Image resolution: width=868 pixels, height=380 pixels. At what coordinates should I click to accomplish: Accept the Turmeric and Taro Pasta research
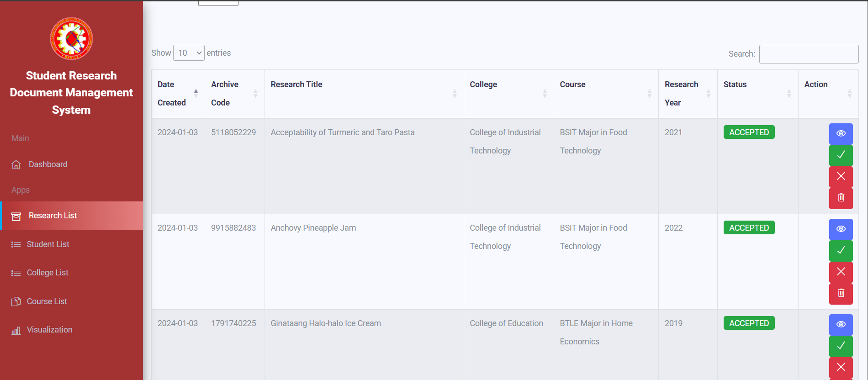tap(841, 155)
